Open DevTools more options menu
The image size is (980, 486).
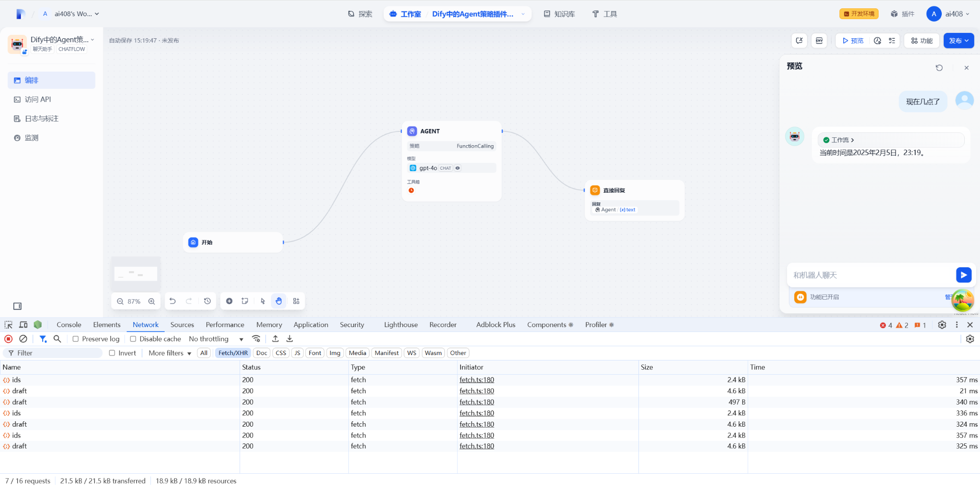[956, 325]
